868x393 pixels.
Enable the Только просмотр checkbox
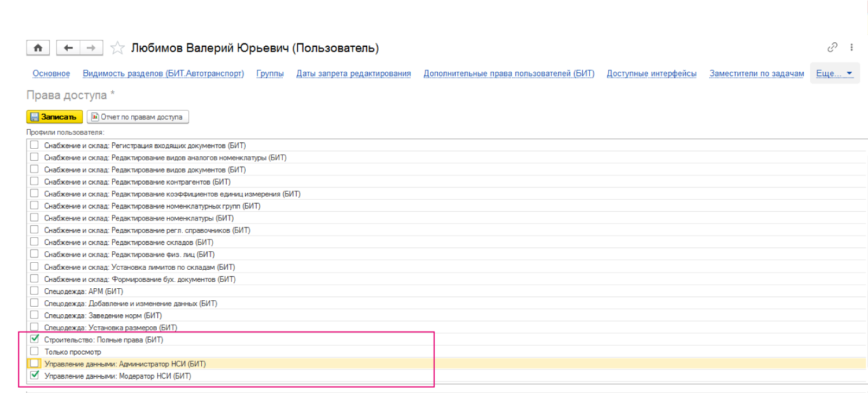35,351
